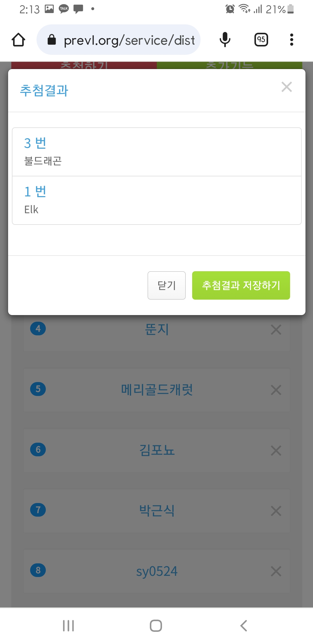Screen dimensions: 313x644
Task: Open the tab switcher showing 95 tabs
Action: click(261, 40)
